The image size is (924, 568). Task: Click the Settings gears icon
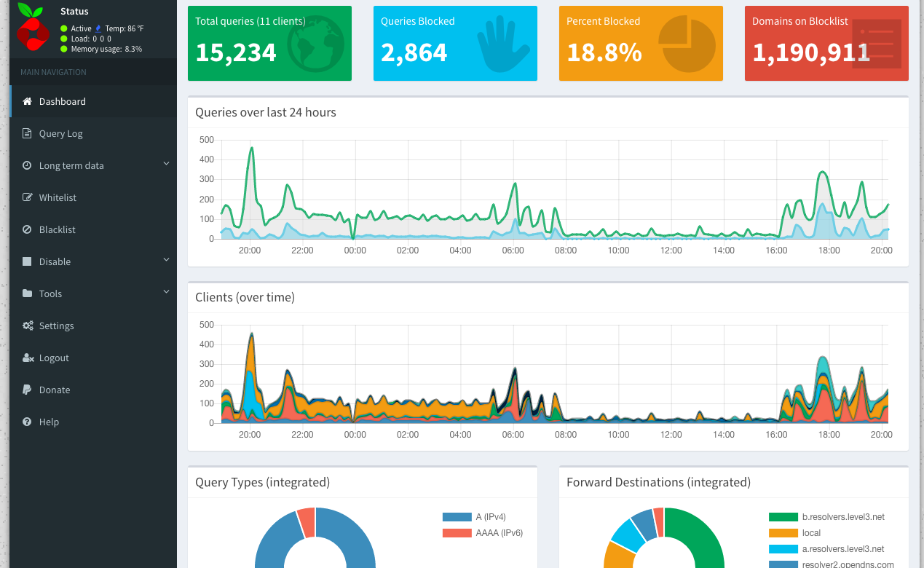[x=28, y=326]
